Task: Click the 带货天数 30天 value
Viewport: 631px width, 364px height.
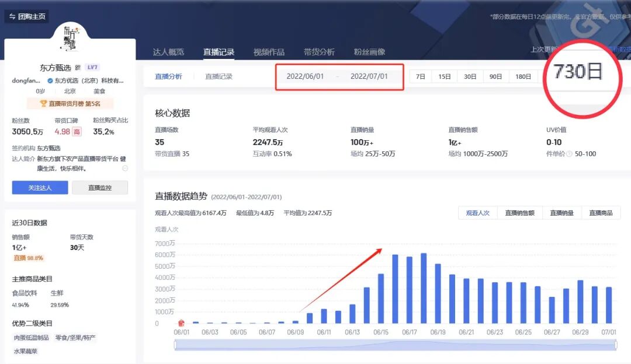Action: 77,247
